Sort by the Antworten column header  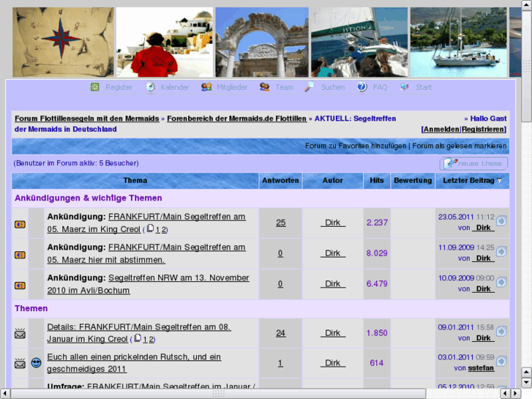(x=280, y=181)
